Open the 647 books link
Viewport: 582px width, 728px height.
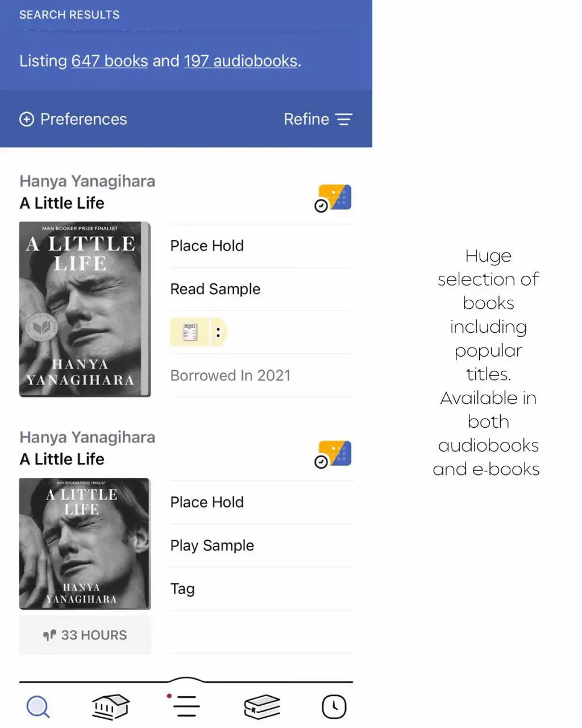click(110, 61)
